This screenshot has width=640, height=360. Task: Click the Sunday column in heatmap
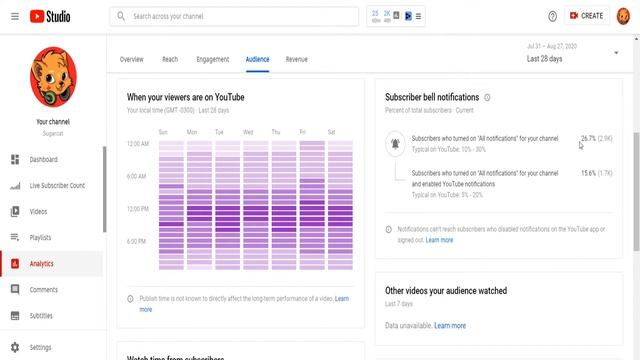coord(171,205)
